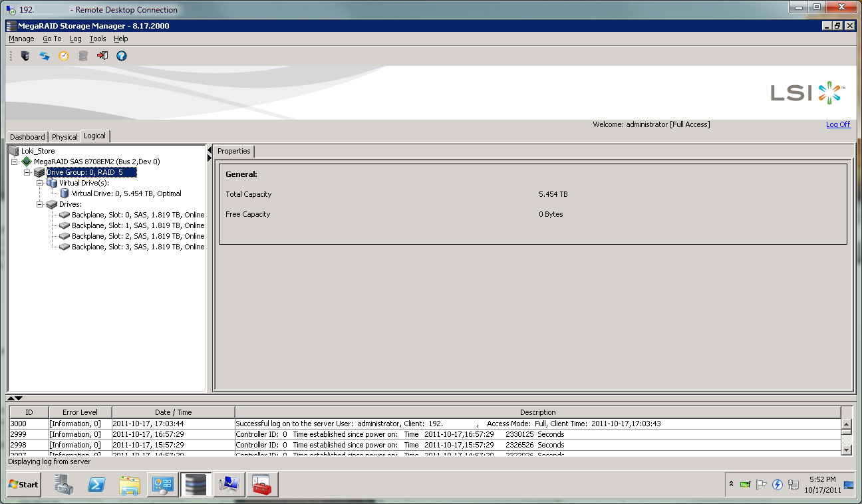862x504 pixels.
Task: Open the Windows Start menu
Action: point(23,485)
